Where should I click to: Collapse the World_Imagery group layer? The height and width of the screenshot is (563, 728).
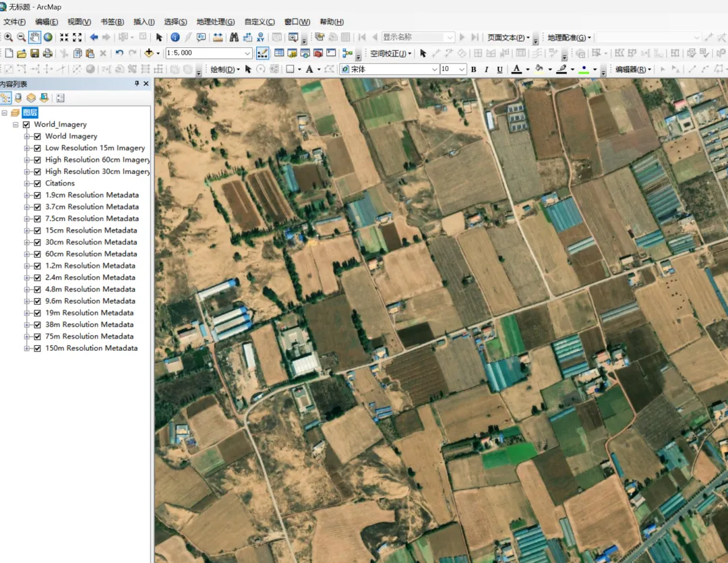(x=16, y=125)
